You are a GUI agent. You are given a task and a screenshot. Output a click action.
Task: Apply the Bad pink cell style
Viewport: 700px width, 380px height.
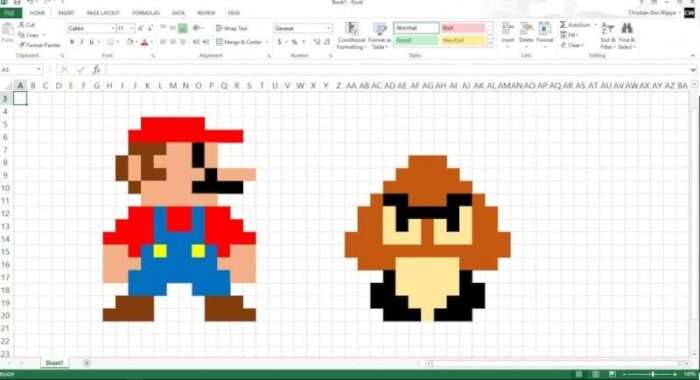(463, 28)
